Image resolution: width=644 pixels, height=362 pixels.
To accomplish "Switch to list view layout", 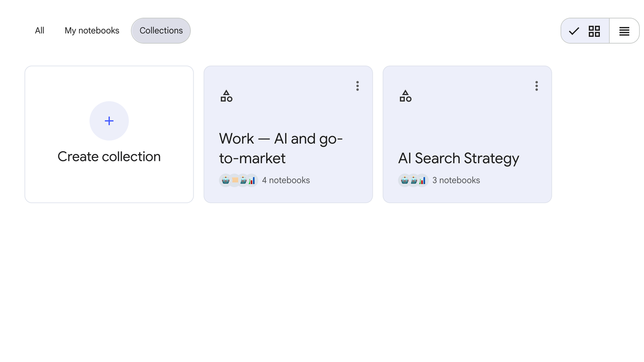I will [x=624, y=31].
